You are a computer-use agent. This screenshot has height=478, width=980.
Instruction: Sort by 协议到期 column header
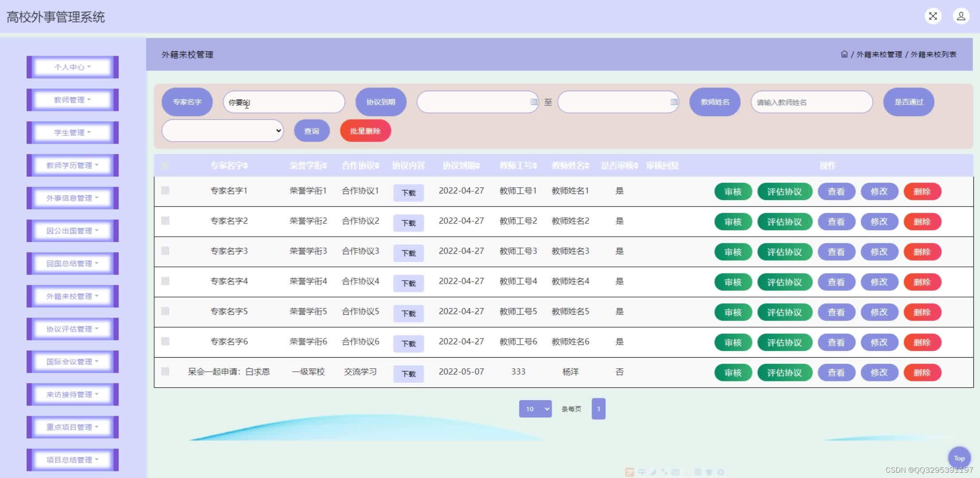point(461,166)
